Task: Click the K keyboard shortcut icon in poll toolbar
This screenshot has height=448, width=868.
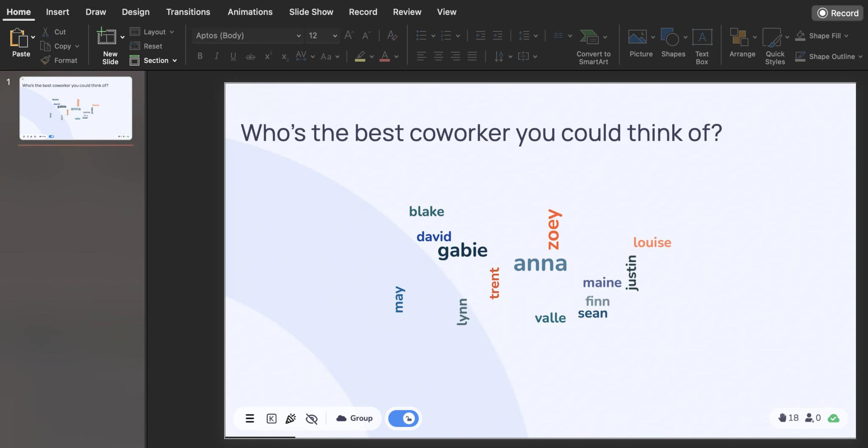Action: [270, 418]
